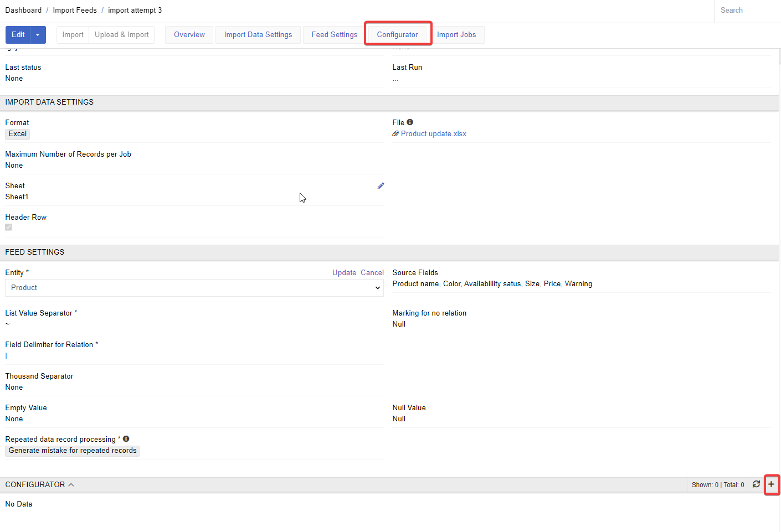781x532 pixels.
Task: Open the Product update.xlsx file link
Action: tap(433, 134)
